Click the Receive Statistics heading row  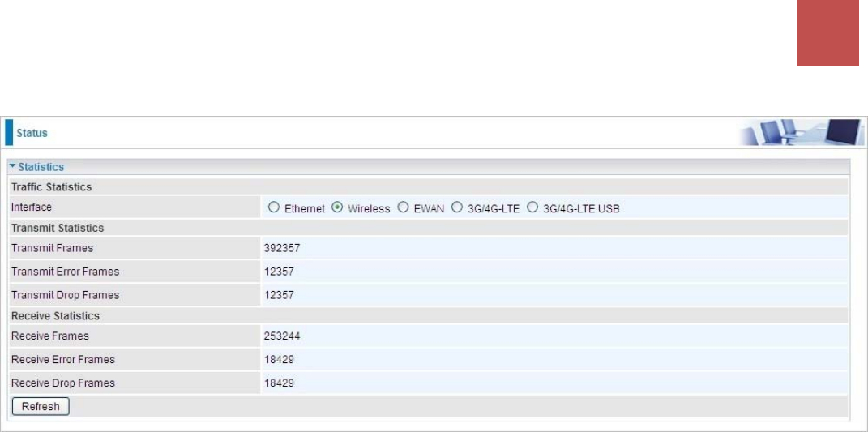click(x=428, y=316)
